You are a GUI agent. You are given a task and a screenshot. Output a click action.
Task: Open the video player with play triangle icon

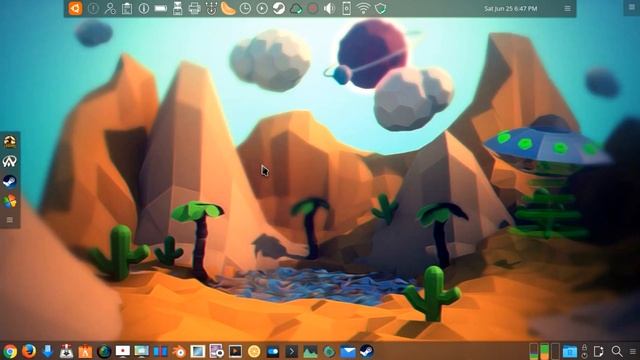coord(236,351)
